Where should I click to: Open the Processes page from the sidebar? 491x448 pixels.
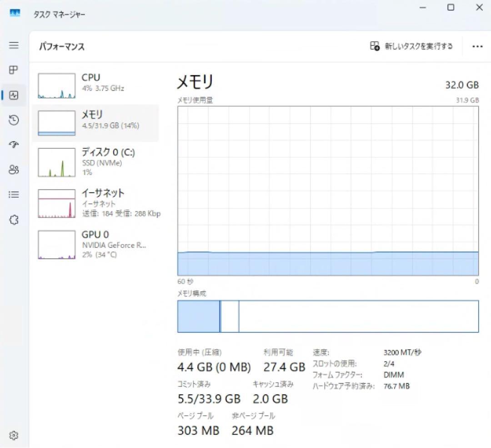pyautogui.click(x=14, y=70)
